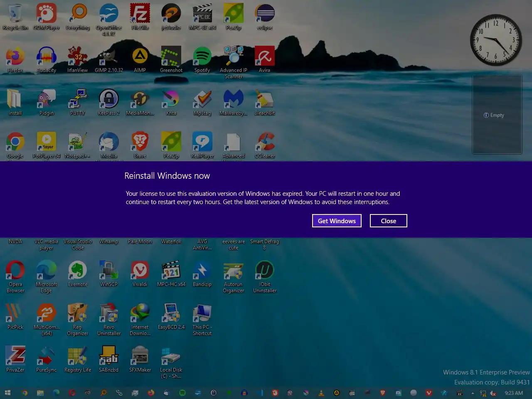The height and width of the screenshot is (399, 532).
Task: Select the Notepad++ desktop shortcut
Action: (78, 145)
